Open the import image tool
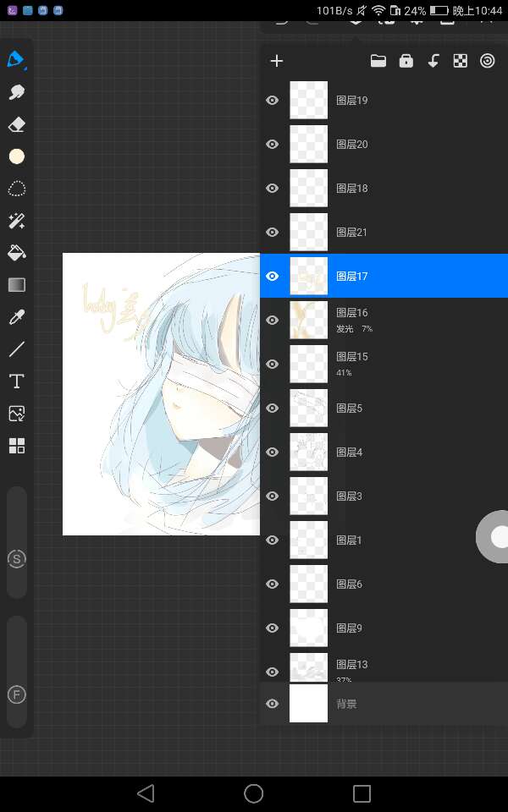Screen dimensions: 508x812 [x=16, y=414]
